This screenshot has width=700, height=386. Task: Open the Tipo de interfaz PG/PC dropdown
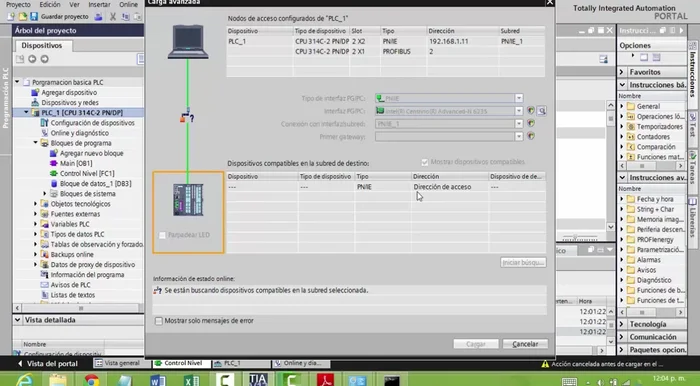pos(519,98)
